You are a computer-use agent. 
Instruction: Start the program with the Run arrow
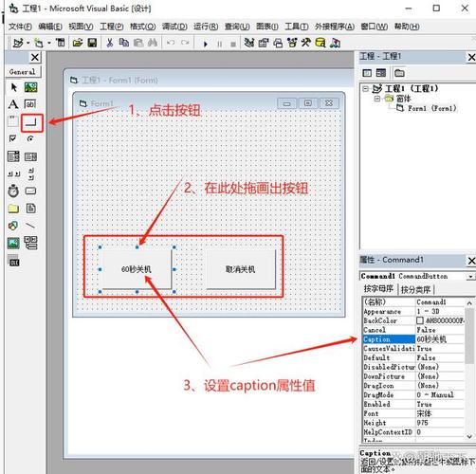(206, 44)
